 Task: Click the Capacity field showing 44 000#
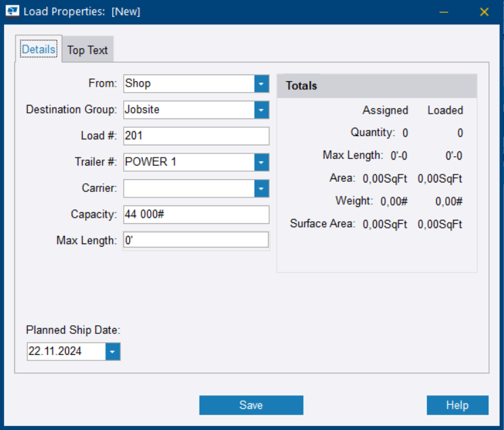pyautogui.click(x=196, y=214)
